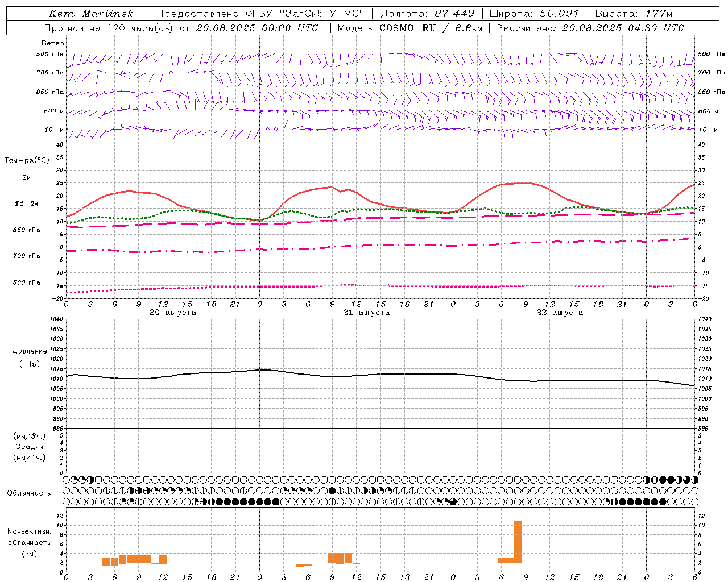
Task: Click the Kem_Mariinsk station title
Action: tap(91, 14)
